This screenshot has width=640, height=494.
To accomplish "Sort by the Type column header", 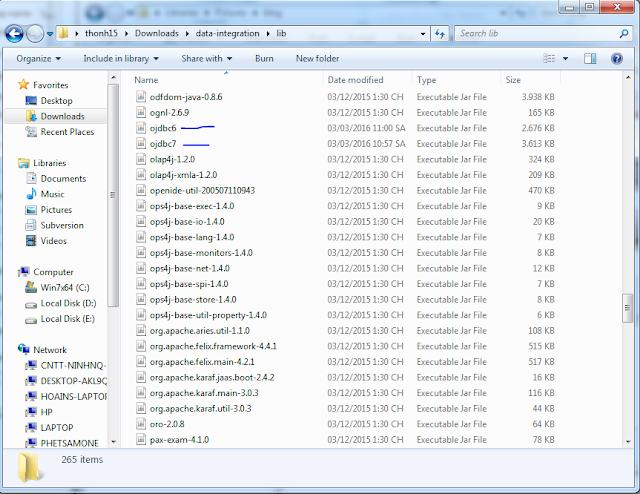I will point(427,80).
